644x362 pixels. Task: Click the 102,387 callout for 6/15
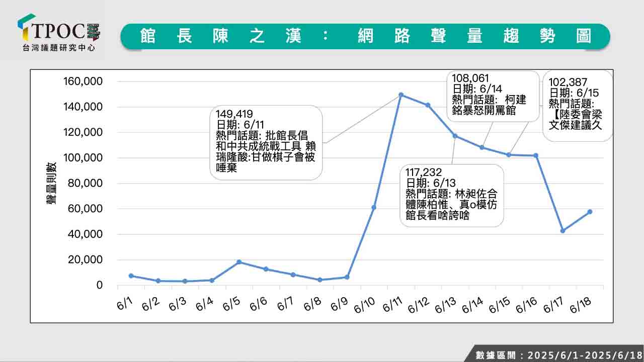tap(577, 106)
